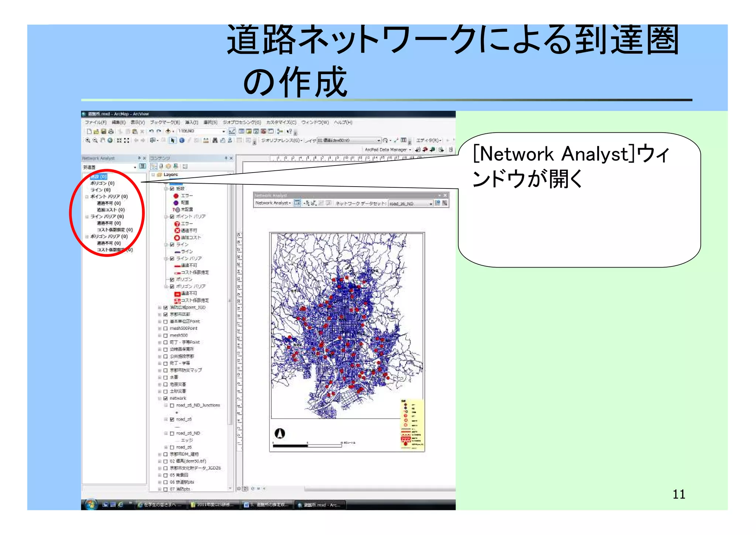Image resolution: width=756 pixels, height=535 pixels.
Task: Collapse ライン バリア in Network Analyst panel
Action: (87, 217)
